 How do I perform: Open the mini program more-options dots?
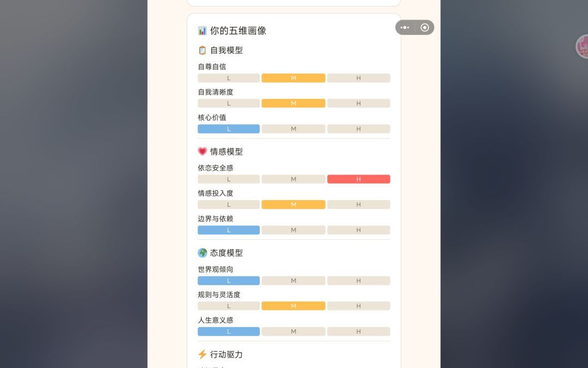pos(405,27)
